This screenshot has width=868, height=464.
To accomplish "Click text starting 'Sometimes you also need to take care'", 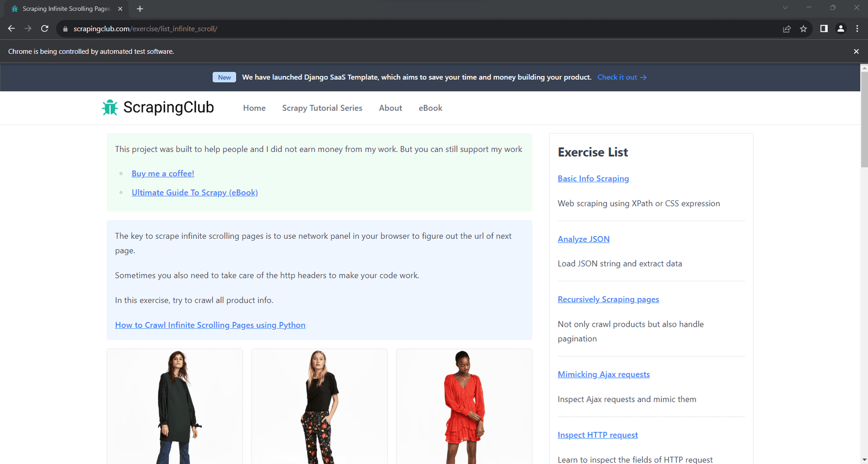I will click(267, 276).
